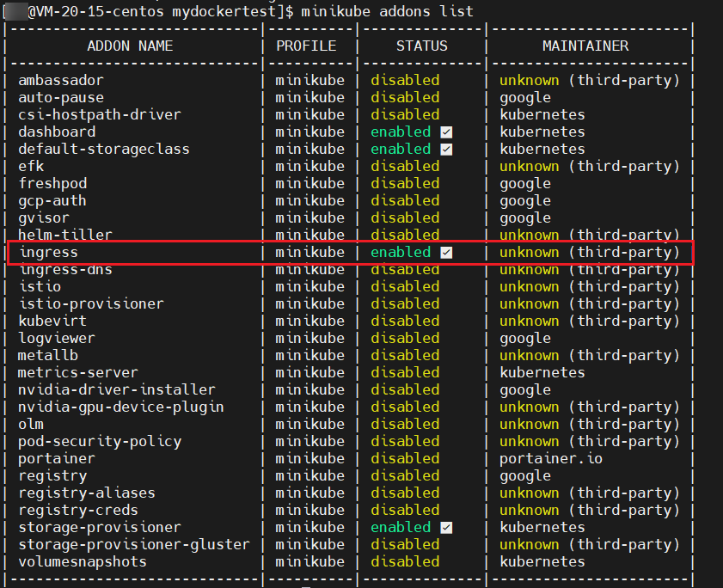The width and height of the screenshot is (723, 588).
Task: Click the 'portainer' addon name
Action: point(57,459)
